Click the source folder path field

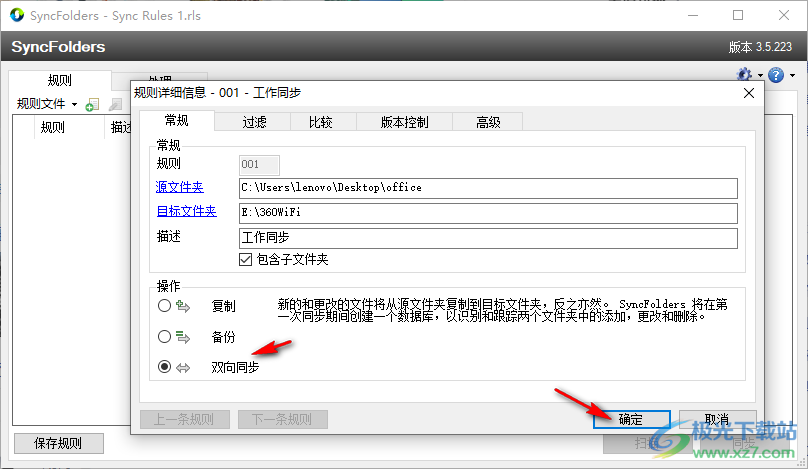pos(488,188)
